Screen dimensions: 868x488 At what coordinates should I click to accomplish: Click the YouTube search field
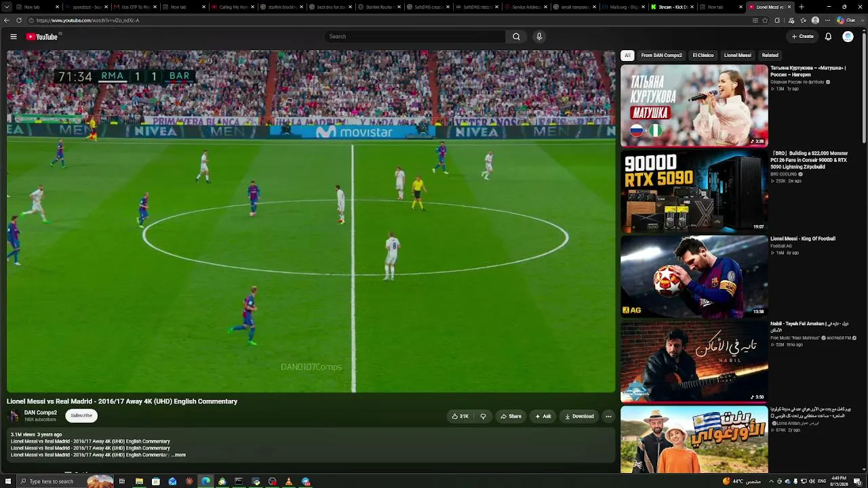tap(414, 37)
